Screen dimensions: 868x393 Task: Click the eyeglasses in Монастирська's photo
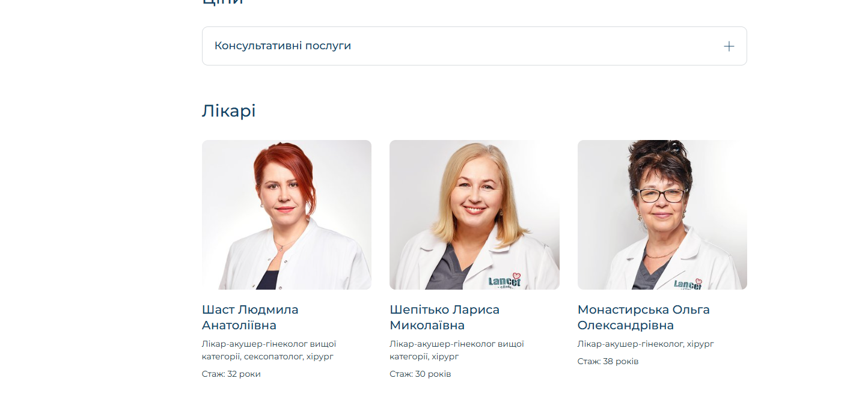(661, 195)
